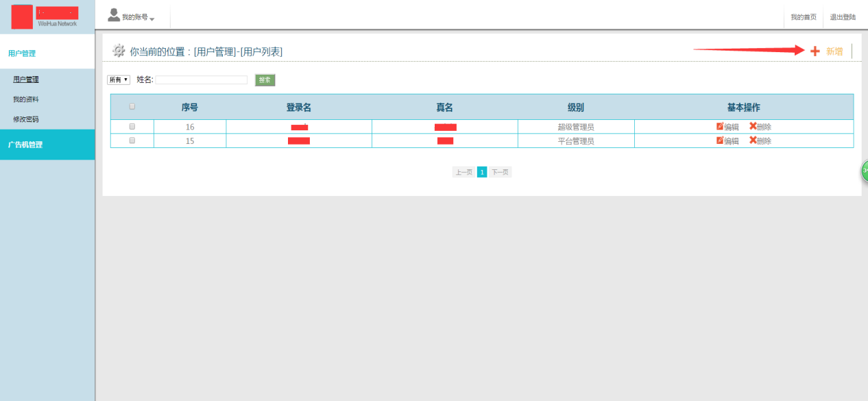Click delete X icon for row 16
This screenshot has width=868, height=401.
pos(753,127)
